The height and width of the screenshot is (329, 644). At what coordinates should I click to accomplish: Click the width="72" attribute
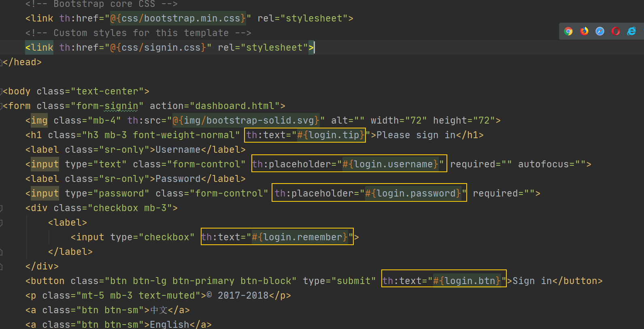click(x=399, y=120)
